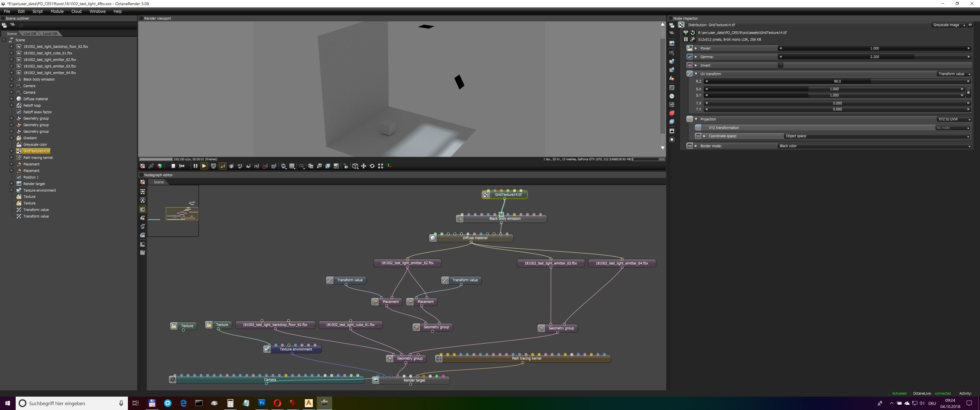Click the GridTexture14.tif node in nodegraph
This screenshot has height=410, width=980.
click(x=508, y=195)
